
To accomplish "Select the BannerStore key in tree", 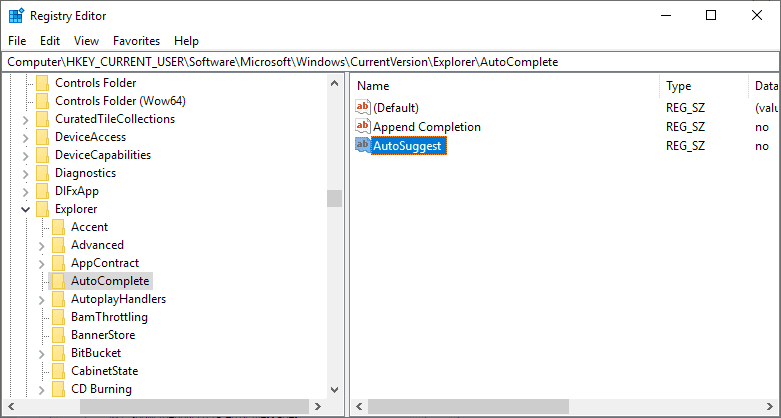I will [103, 335].
